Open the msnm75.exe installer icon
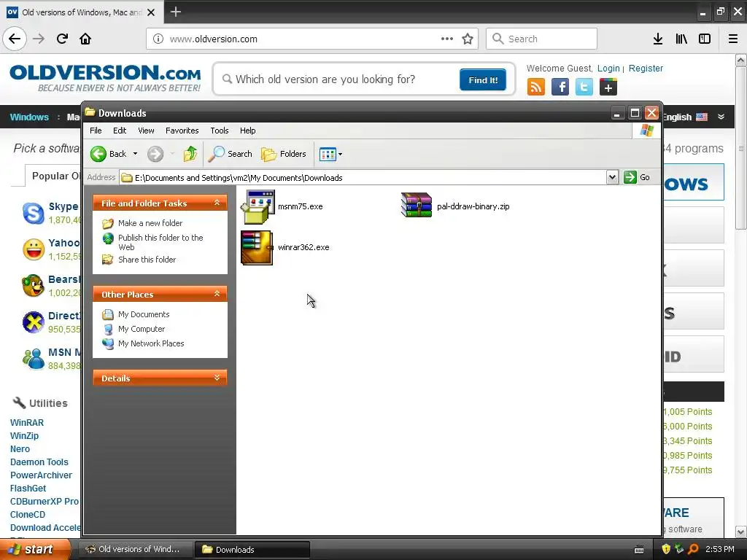 click(258, 206)
